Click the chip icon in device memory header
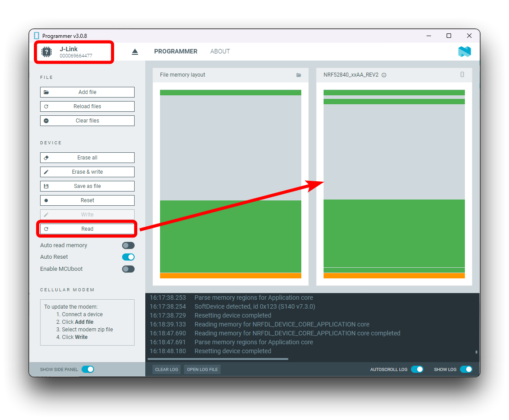This screenshot has width=509, height=420. pos(462,74)
